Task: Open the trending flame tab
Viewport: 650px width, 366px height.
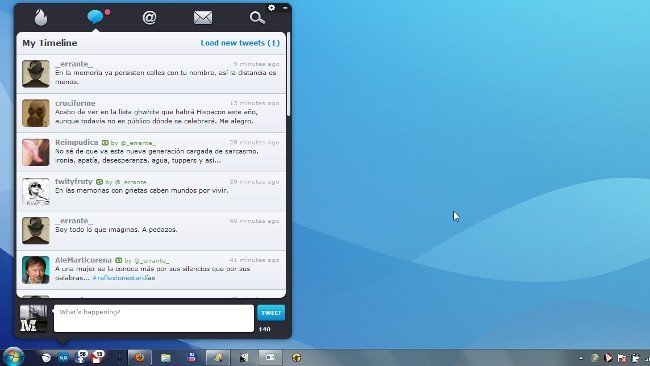Action: pyautogui.click(x=41, y=17)
